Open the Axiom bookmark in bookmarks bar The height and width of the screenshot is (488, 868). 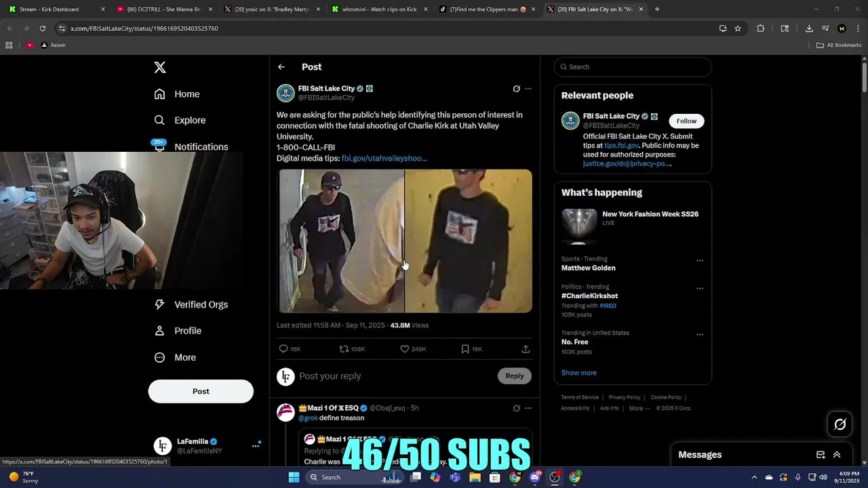[53, 45]
